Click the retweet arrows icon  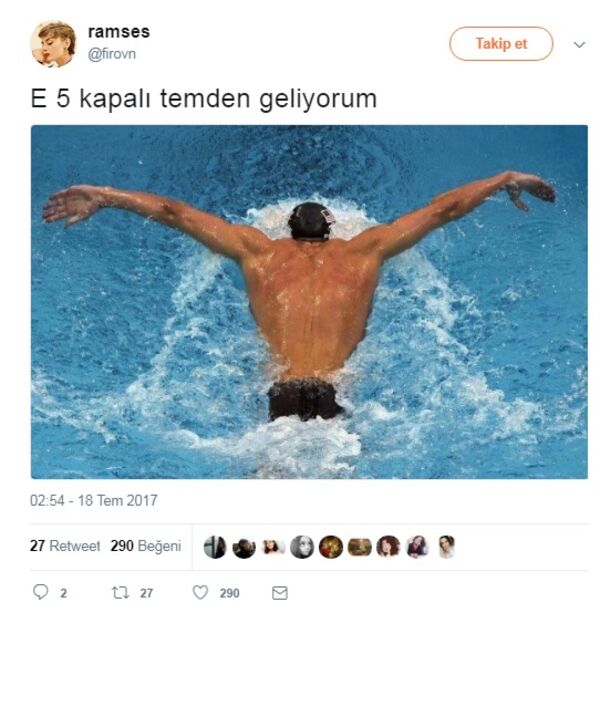120,593
